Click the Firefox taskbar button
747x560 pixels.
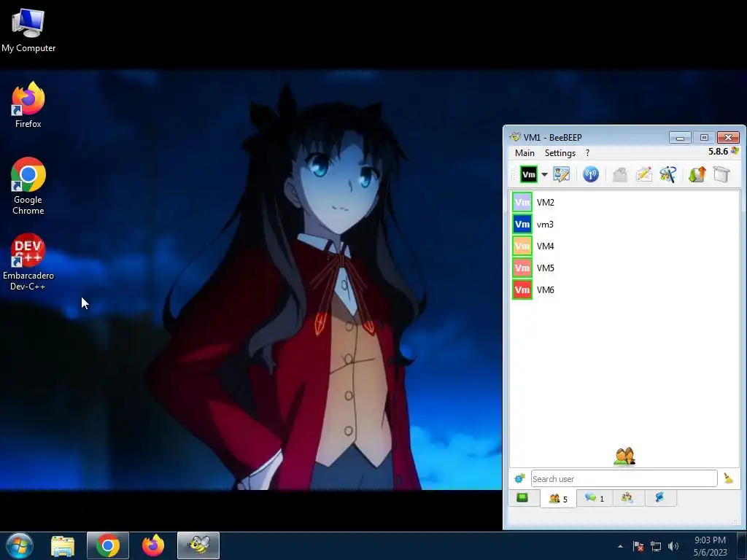(153, 545)
